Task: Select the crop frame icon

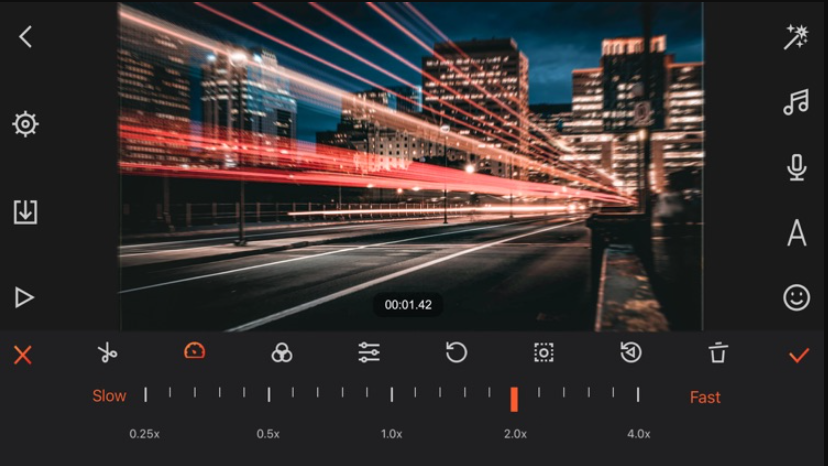Action: click(x=543, y=352)
